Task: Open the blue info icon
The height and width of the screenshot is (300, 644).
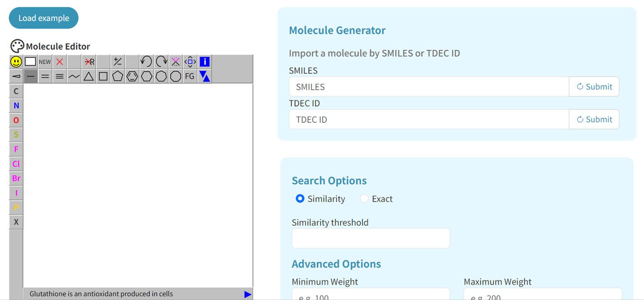Action: tap(205, 62)
